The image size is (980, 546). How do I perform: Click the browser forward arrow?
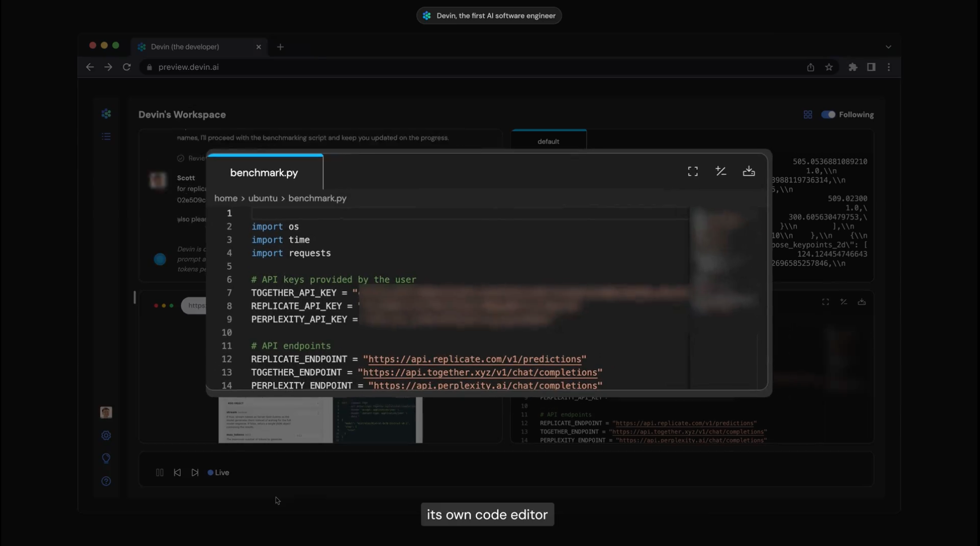(x=108, y=67)
